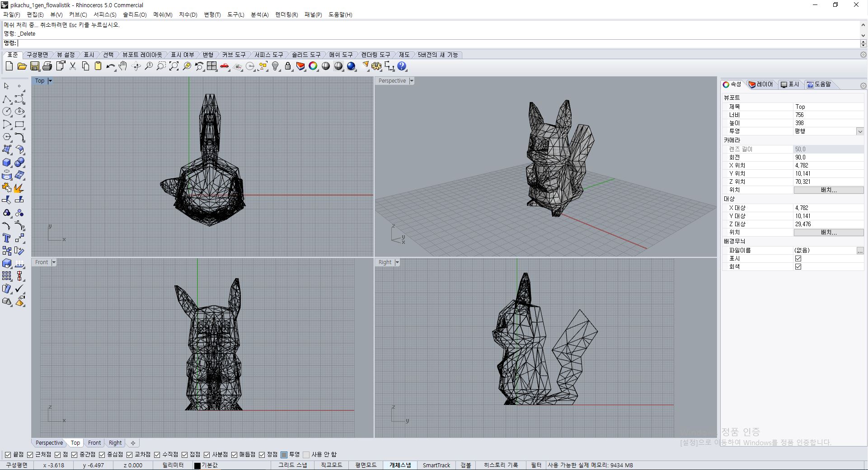Open Options with the gear icon
Image resolution: width=868 pixels, height=470 pixels.
pos(376,66)
